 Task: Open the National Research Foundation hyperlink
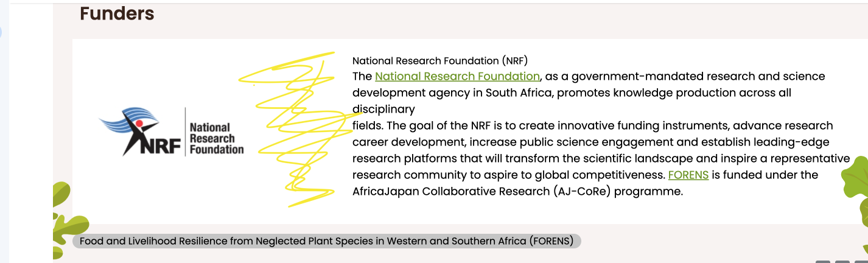(x=457, y=76)
